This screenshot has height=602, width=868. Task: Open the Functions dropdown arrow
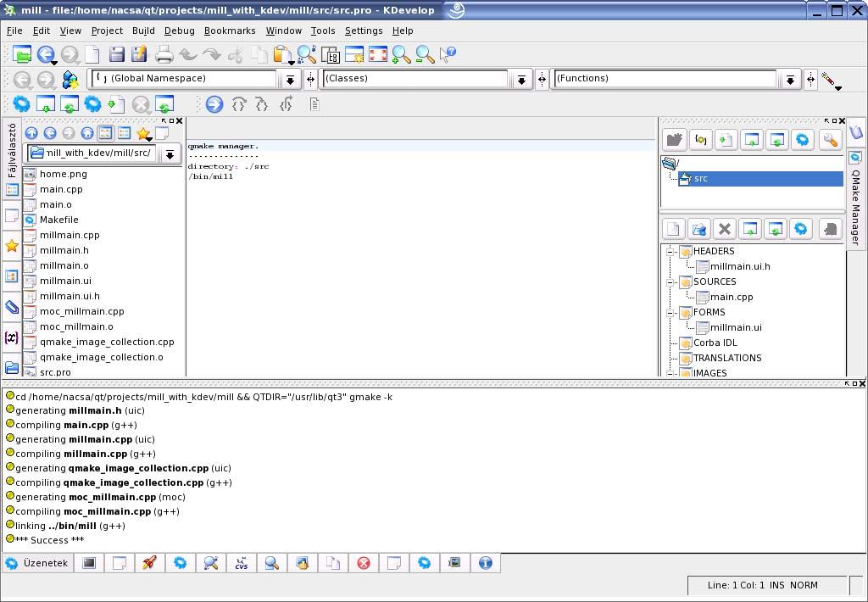point(791,80)
